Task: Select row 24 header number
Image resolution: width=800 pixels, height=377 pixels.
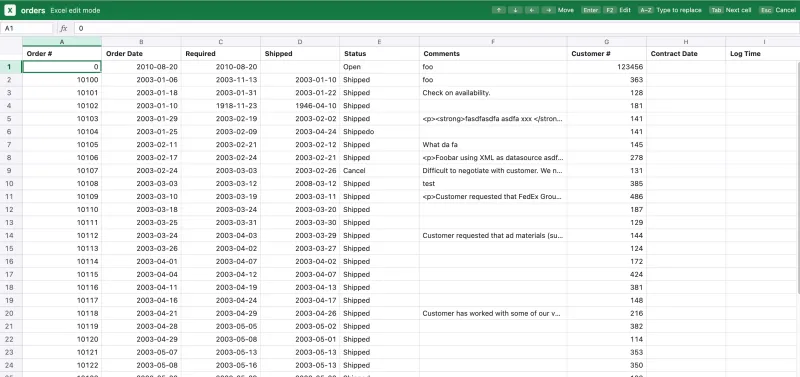Action: click(11, 365)
